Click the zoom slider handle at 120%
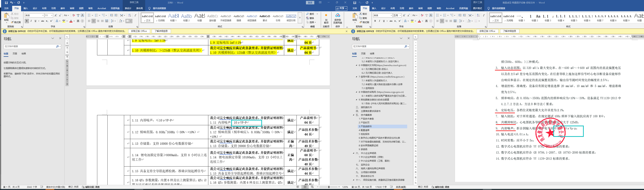Screen dimensions: 644x190 [x=329, y=187]
